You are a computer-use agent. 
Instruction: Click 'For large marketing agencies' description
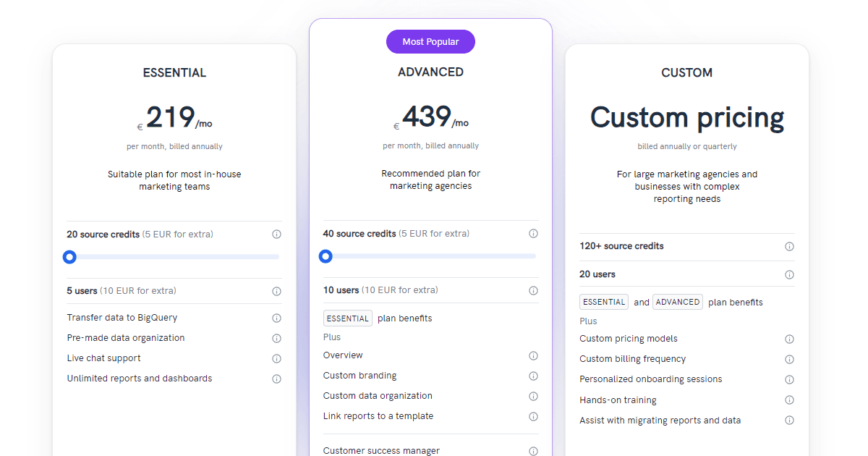point(687,187)
